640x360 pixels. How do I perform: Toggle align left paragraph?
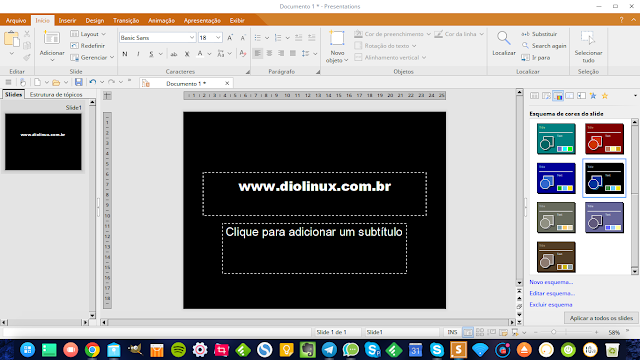258,53
